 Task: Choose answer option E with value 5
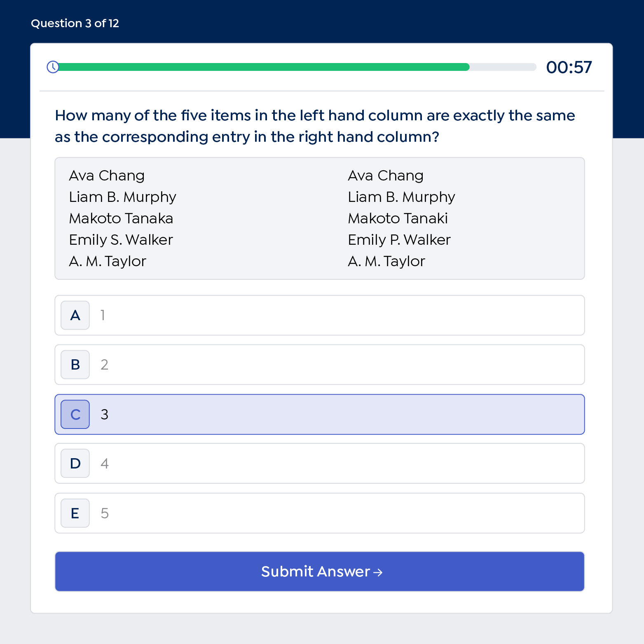pyautogui.click(x=319, y=513)
